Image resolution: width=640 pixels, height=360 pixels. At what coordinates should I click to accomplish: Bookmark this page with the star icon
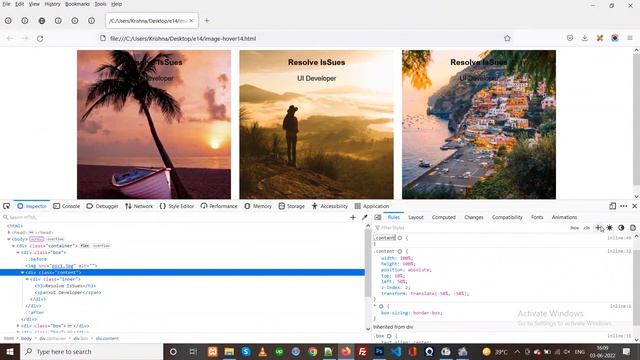(x=507, y=38)
